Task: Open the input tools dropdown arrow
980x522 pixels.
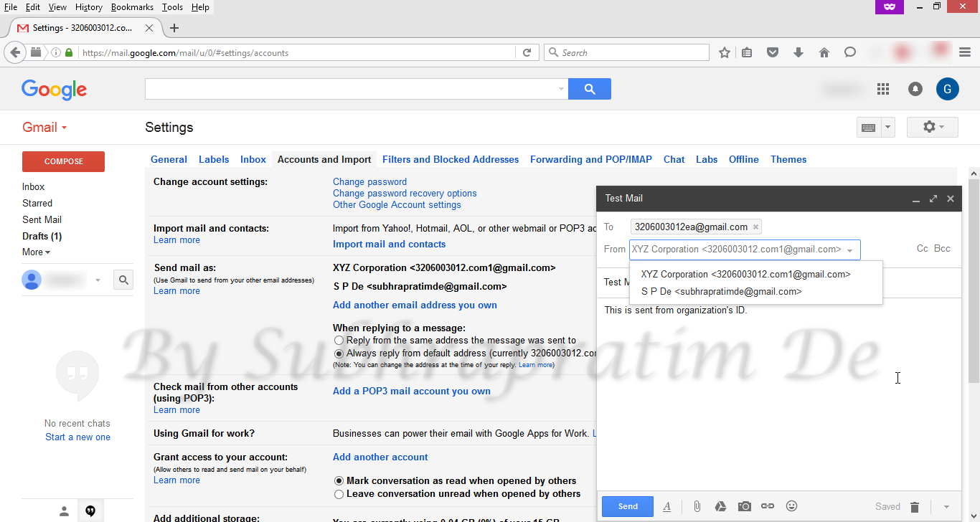Action: [888, 128]
